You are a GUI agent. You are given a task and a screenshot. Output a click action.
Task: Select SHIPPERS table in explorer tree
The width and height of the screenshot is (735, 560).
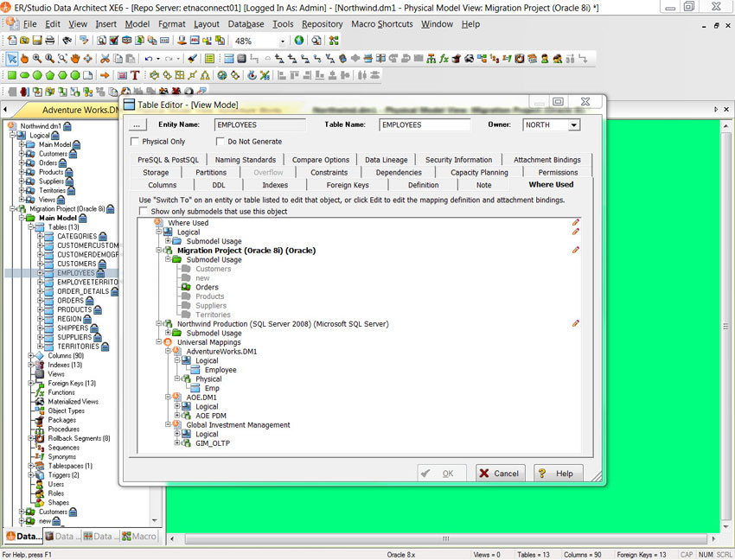73,328
